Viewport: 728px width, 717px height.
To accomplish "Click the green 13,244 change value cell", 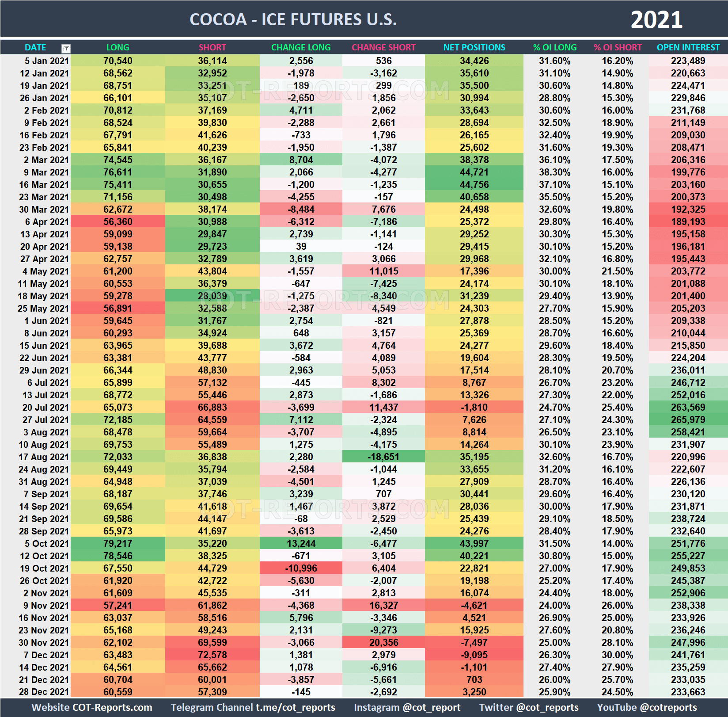I will tap(301, 544).
